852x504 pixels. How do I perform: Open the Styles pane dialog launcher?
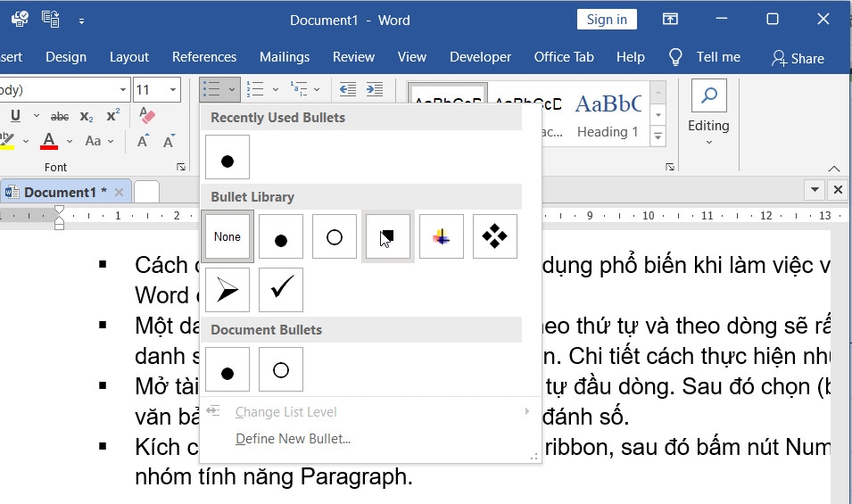[x=670, y=168]
